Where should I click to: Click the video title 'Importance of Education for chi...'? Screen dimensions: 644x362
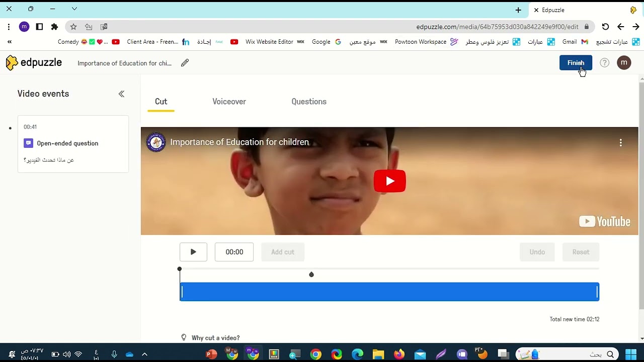click(124, 63)
